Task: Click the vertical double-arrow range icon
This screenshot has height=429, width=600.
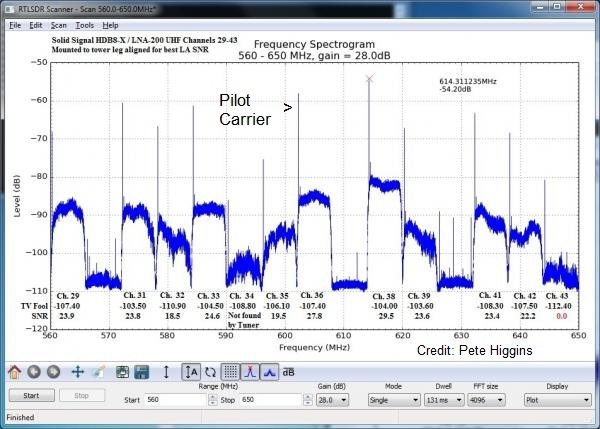Action: point(166,371)
